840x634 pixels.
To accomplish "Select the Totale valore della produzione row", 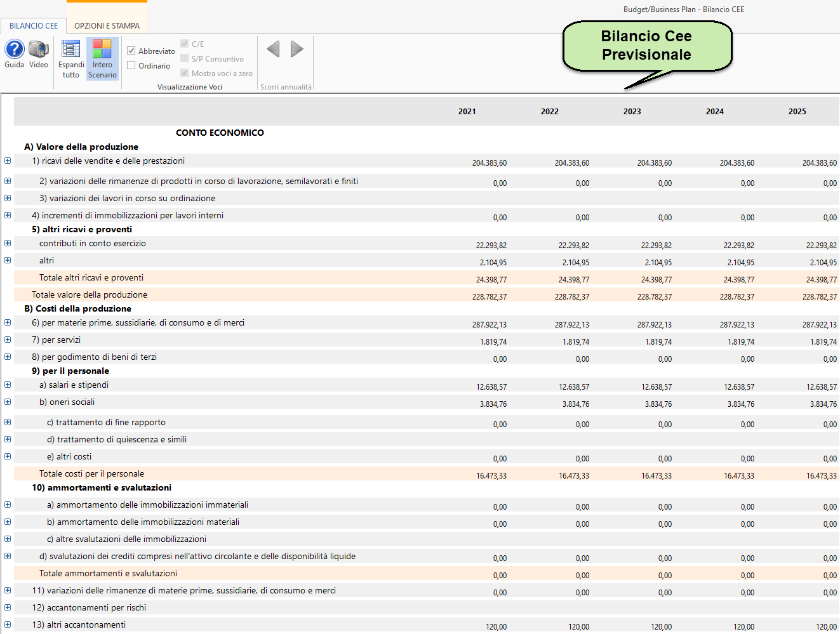I will coord(90,295).
